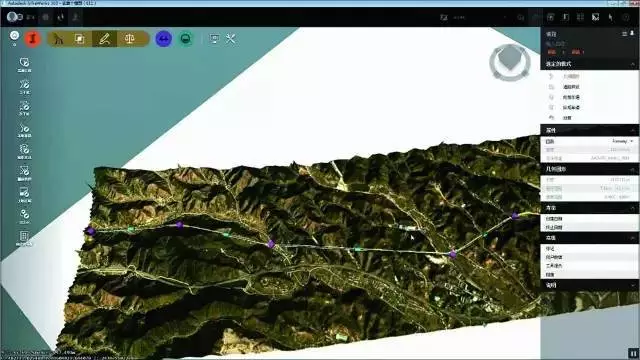Collapse the first section under the red labels

(633, 64)
